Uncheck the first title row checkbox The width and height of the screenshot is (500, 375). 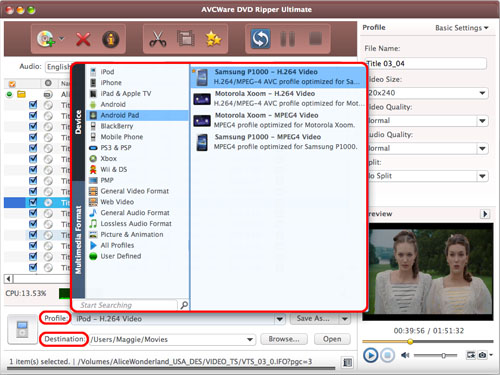[33, 105]
